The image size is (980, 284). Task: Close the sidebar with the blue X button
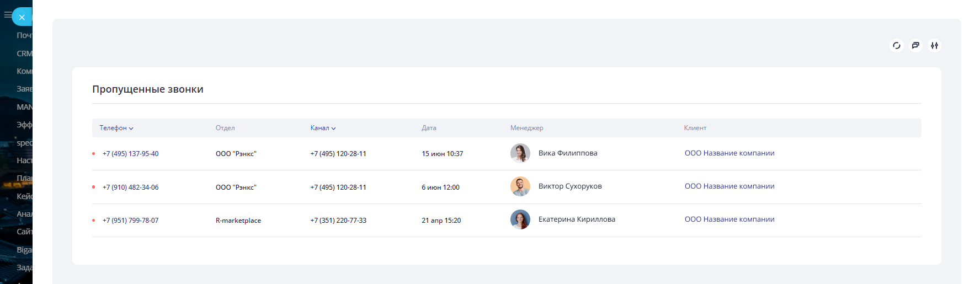22,17
